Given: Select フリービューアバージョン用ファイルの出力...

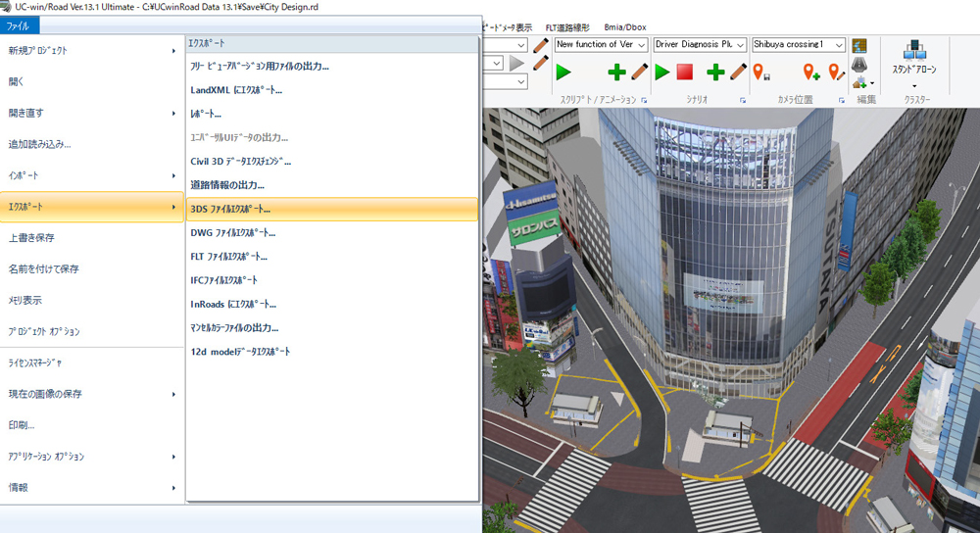Looking at the screenshot, I should point(332,67).
